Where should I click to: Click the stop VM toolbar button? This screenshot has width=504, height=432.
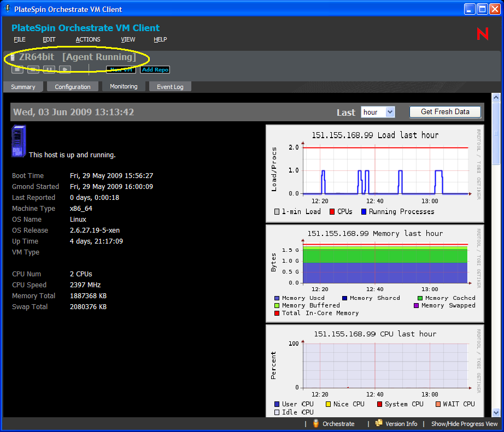click(17, 69)
